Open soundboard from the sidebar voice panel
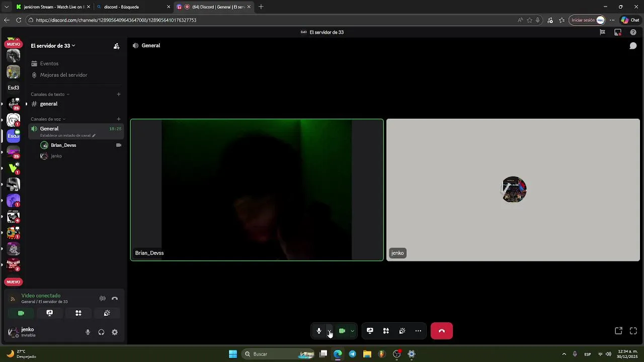The height and width of the screenshot is (362, 644). [x=107, y=313]
